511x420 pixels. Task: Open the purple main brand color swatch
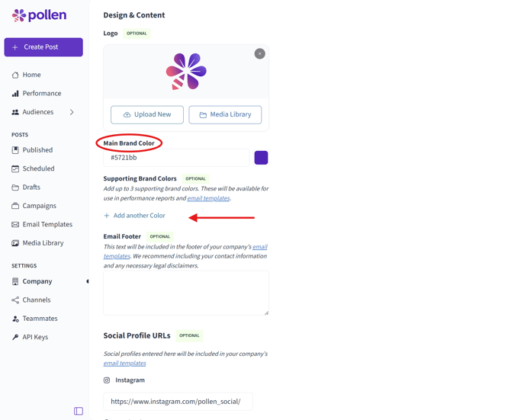click(261, 158)
